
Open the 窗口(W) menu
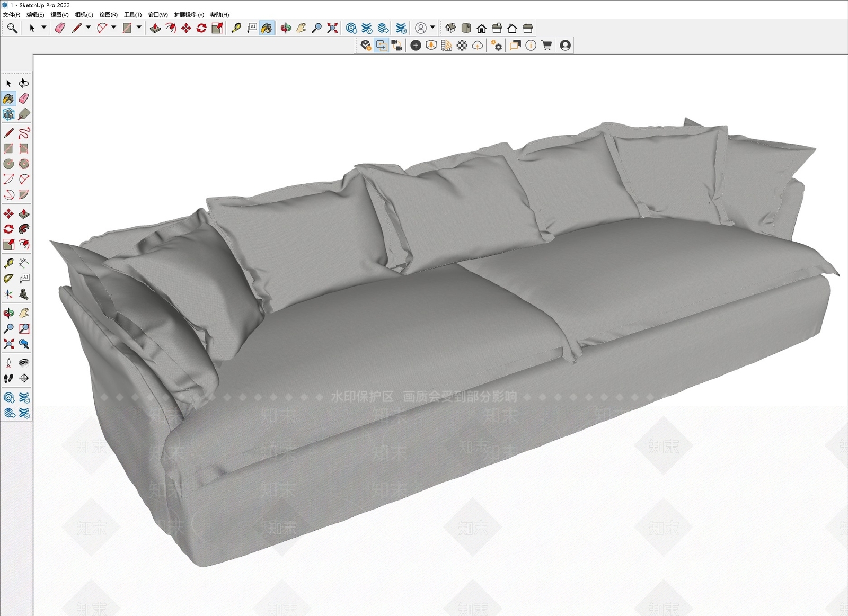158,15
